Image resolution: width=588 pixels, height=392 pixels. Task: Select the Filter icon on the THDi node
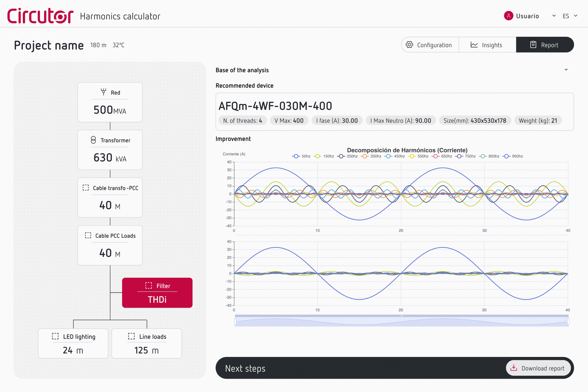pyautogui.click(x=149, y=285)
